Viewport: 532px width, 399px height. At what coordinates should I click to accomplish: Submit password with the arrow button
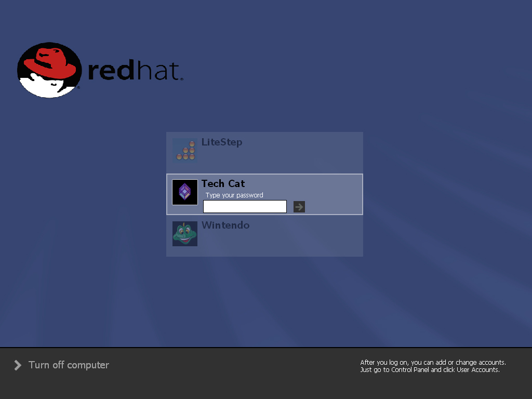pos(299,207)
